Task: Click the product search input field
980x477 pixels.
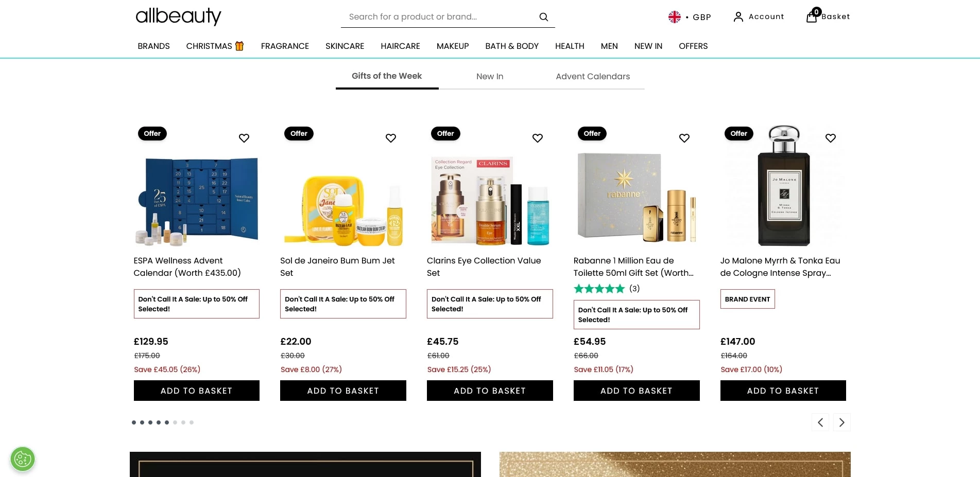Action: pos(438,17)
